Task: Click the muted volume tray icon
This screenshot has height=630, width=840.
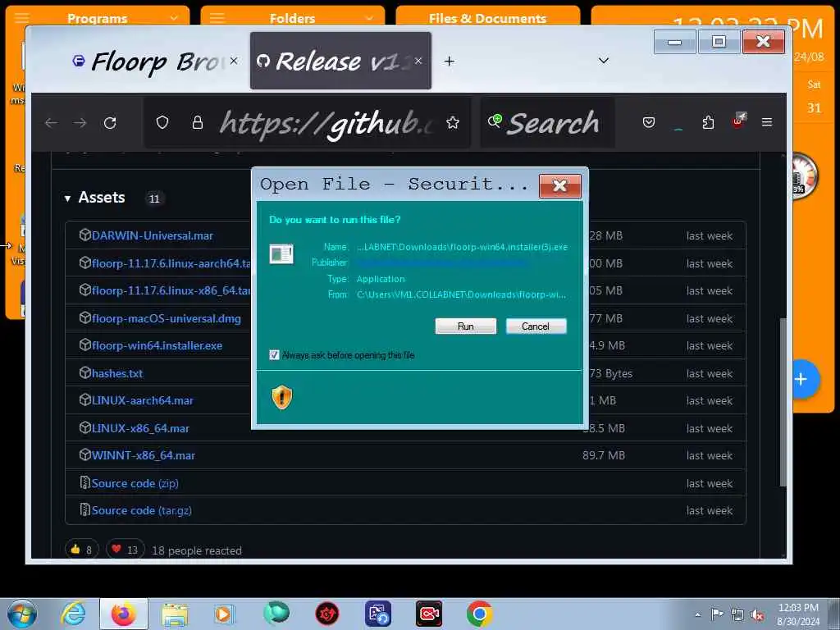Action: click(x=757, y=614)
